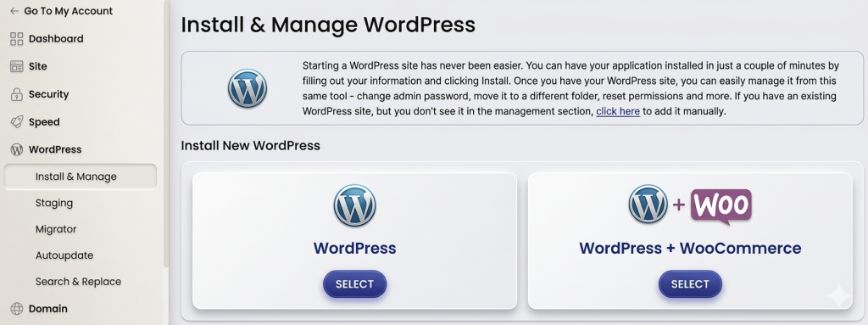
Task: Click the Dashboard grid icon
Action: tap(17, 39)
